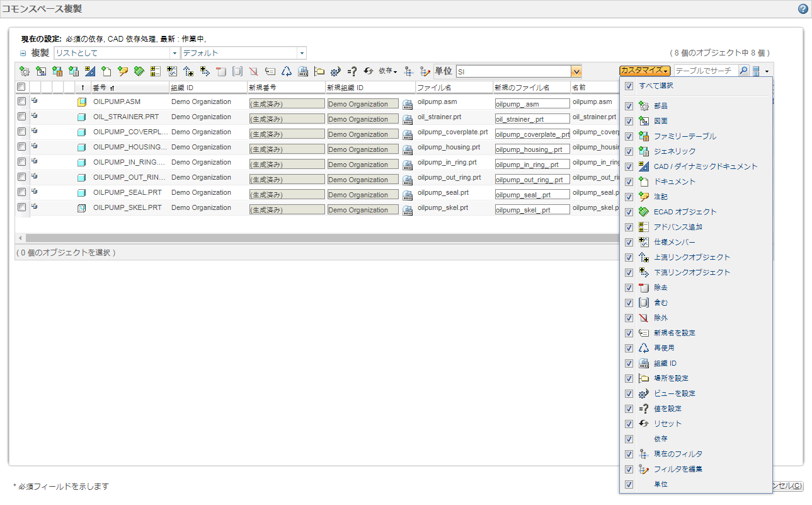Screen dimensions: 812x505
Task: Click the Family Table toolbar icon
Action: click(x=57, y=71)
